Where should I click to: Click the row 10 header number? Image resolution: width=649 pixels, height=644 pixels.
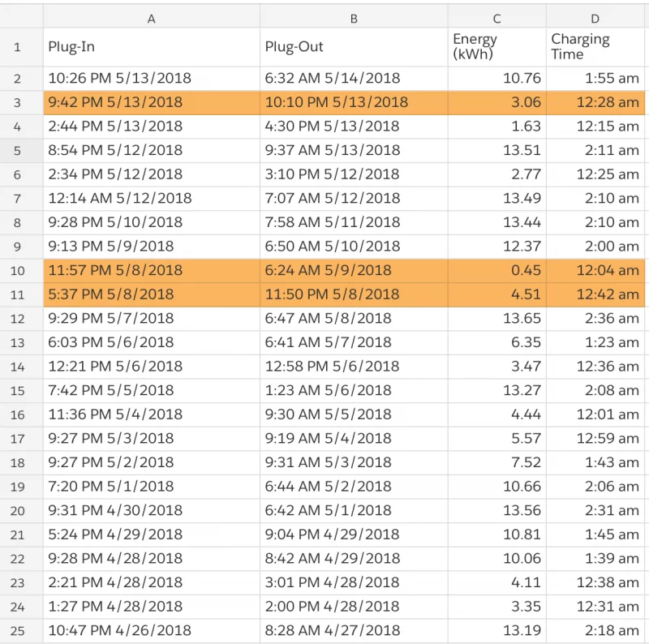point(17,270)
